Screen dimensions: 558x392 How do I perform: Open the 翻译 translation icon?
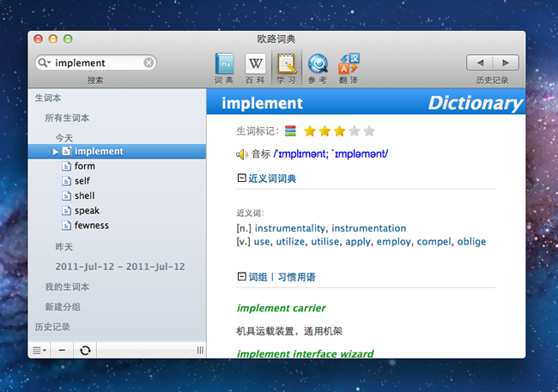coord(349,63)
